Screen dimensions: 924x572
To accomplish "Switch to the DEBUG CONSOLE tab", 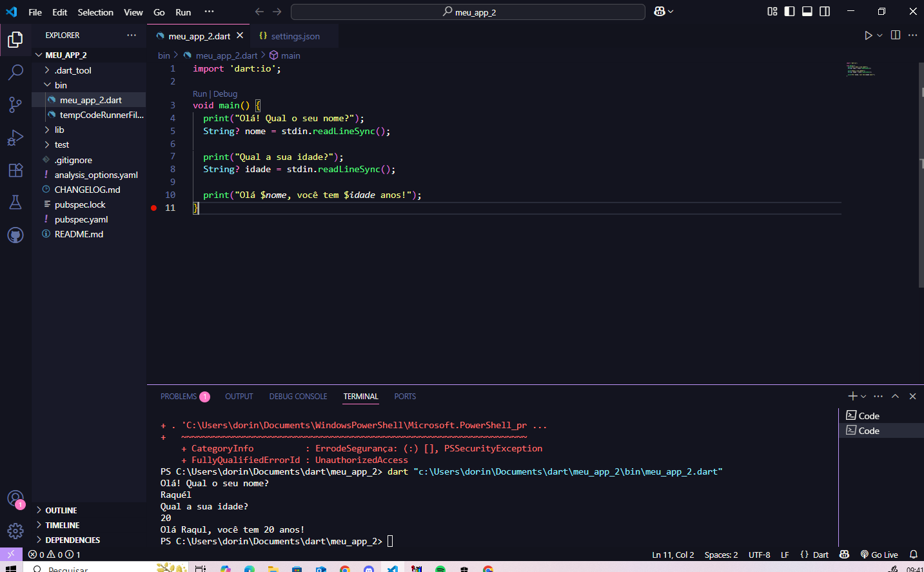I will click(x=298, y=397).
